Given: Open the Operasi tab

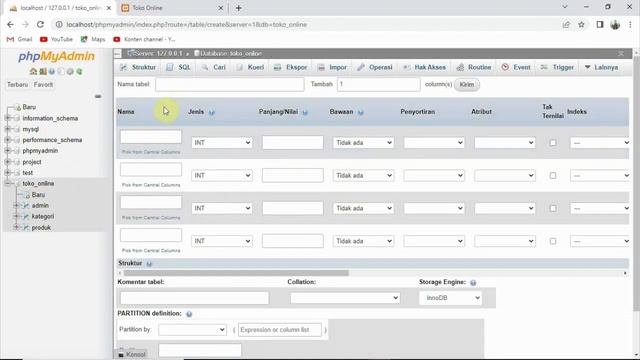Looking at the screenshot, I should pos(375,67).
